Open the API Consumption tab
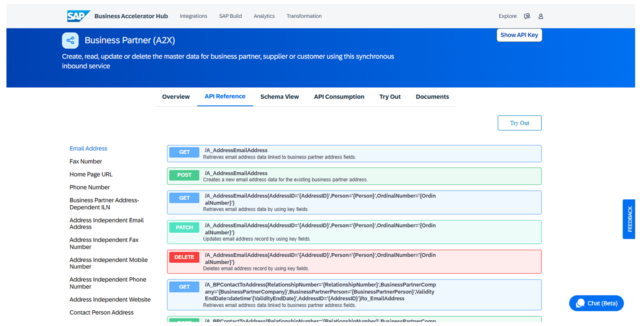This screenshot has height=326, width=644. coord(339,97)
